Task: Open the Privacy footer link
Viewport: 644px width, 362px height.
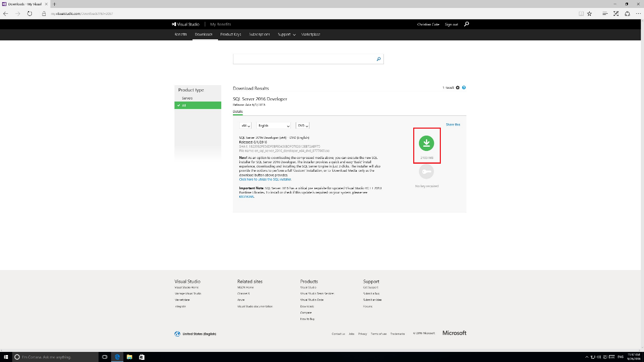Action: 363,334
